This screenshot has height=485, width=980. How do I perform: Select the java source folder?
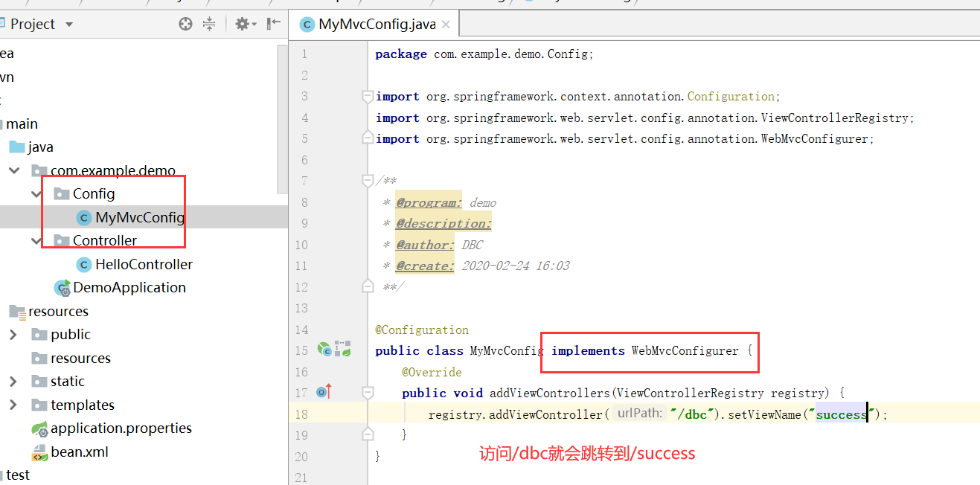click(41, 147)
